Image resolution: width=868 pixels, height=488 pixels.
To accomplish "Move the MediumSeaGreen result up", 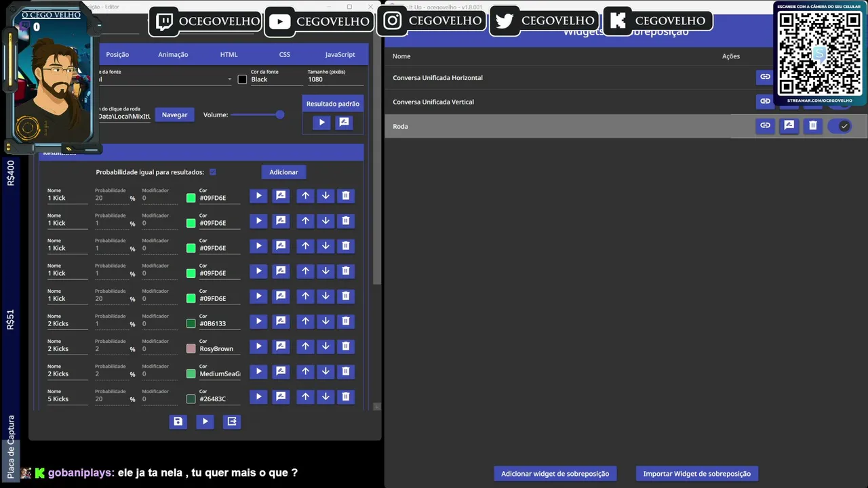I will [306, 371].
